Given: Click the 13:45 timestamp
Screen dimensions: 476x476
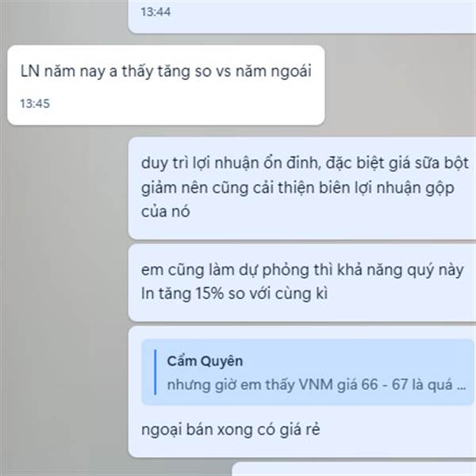Looking at the screenshot, I should point(35,104).
